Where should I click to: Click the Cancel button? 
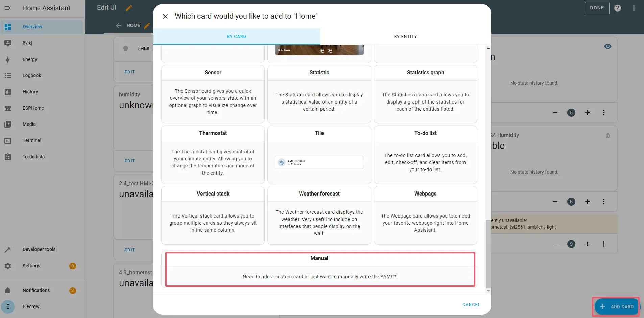(471, 305)
